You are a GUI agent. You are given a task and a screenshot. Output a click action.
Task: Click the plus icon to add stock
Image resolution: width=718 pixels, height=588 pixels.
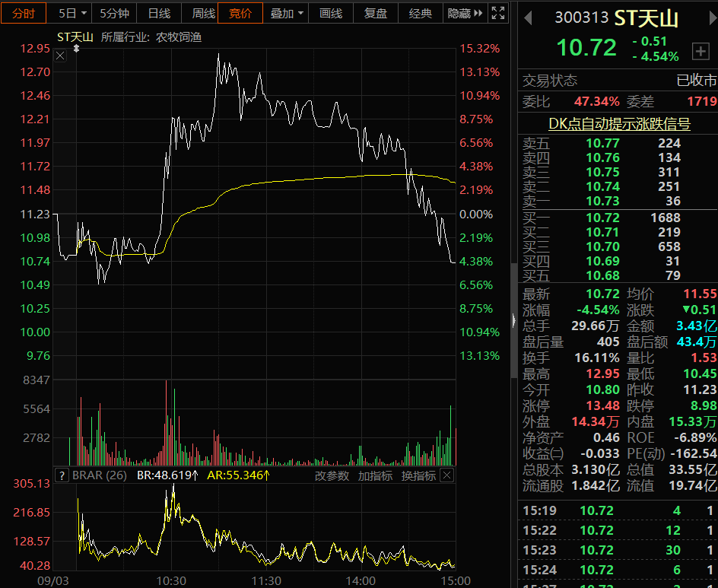point(700,52)
